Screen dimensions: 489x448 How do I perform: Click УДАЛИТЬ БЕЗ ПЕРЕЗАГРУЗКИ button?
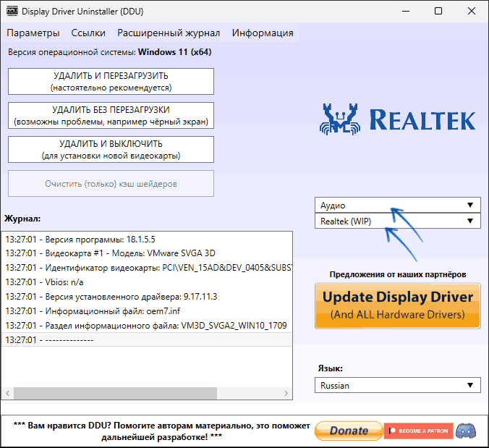(111, 115)
